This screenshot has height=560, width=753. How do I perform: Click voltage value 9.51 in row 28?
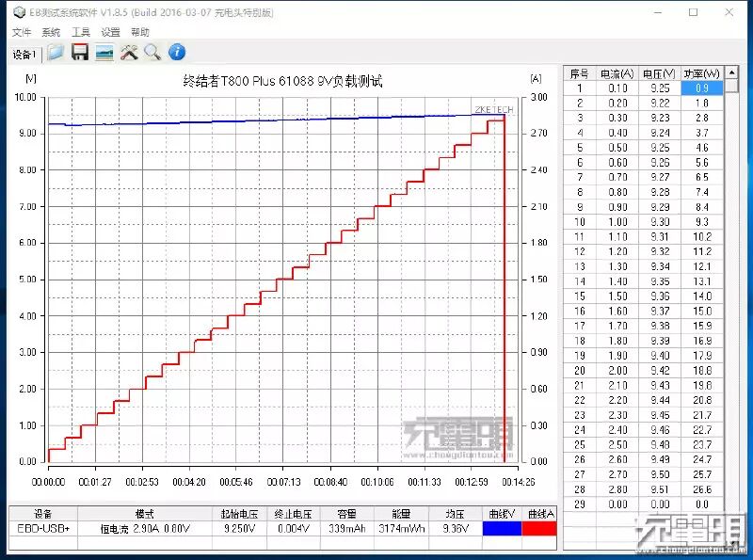tap(660, 489)
